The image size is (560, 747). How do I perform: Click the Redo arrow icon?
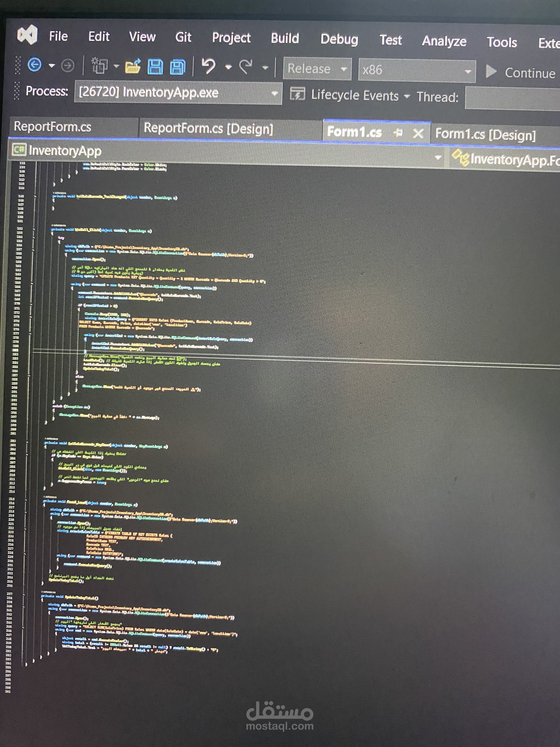[x=246, y=67]
